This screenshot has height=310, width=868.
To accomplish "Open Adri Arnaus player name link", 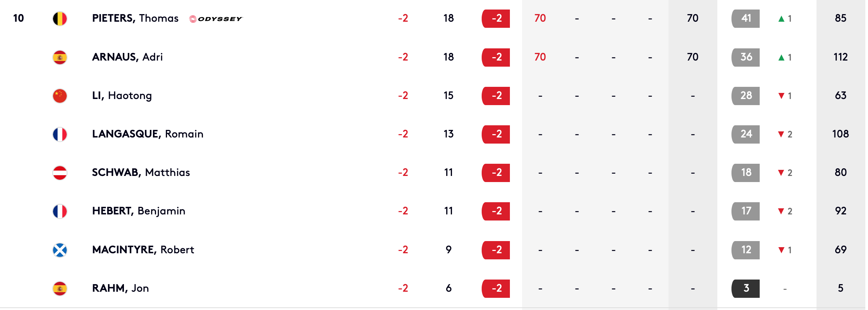I will coord(127,57).
